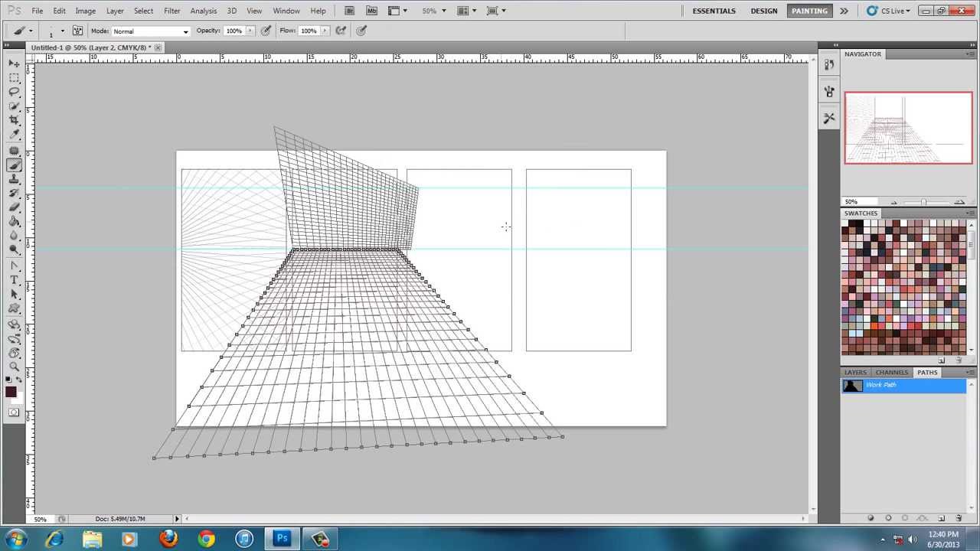
Task: Launch Adobe Bridge from the application bar
Action: pyautogui.click(x=349, y=11)
